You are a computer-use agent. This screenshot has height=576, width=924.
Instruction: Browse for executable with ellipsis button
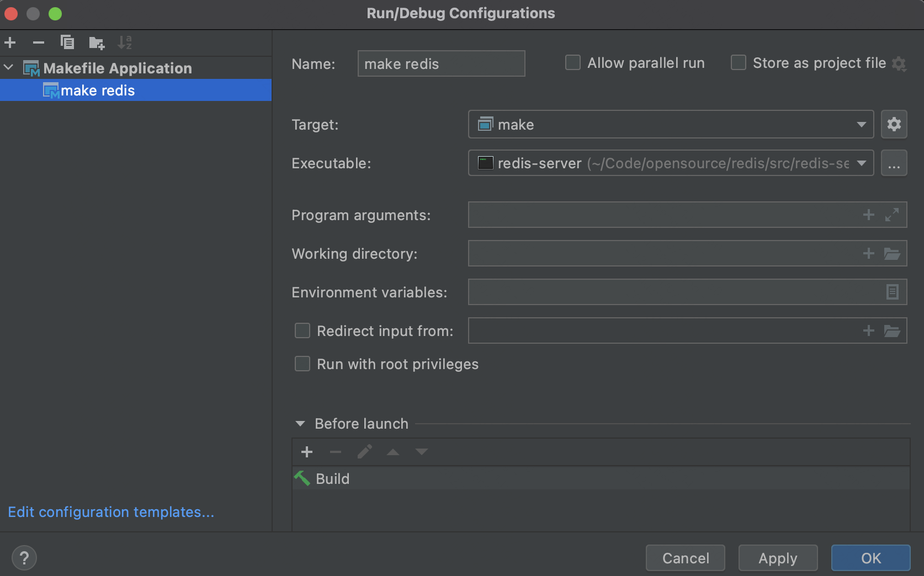pyautogui.click(x=894, y=163)
